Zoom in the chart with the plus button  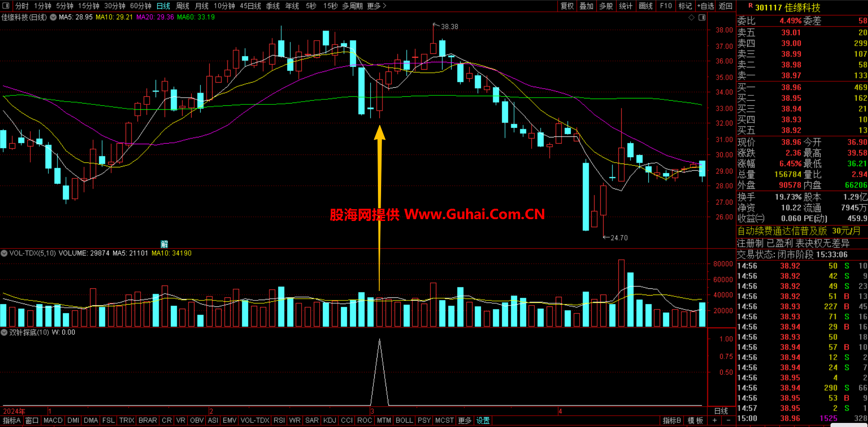714,420
